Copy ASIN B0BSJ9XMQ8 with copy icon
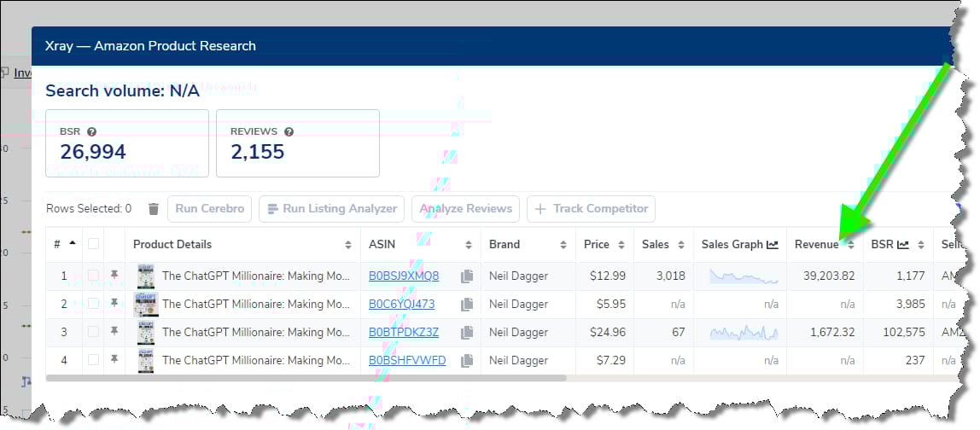The image size is (980, 430). [x=466, y=276]
